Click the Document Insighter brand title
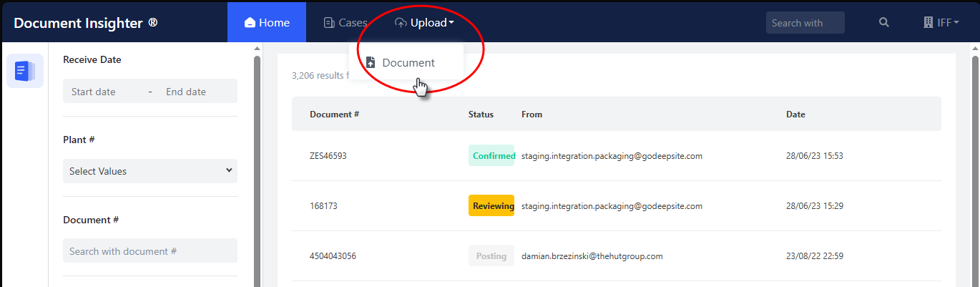This screenshot has height=287, width=980. (x=86, y=23)
